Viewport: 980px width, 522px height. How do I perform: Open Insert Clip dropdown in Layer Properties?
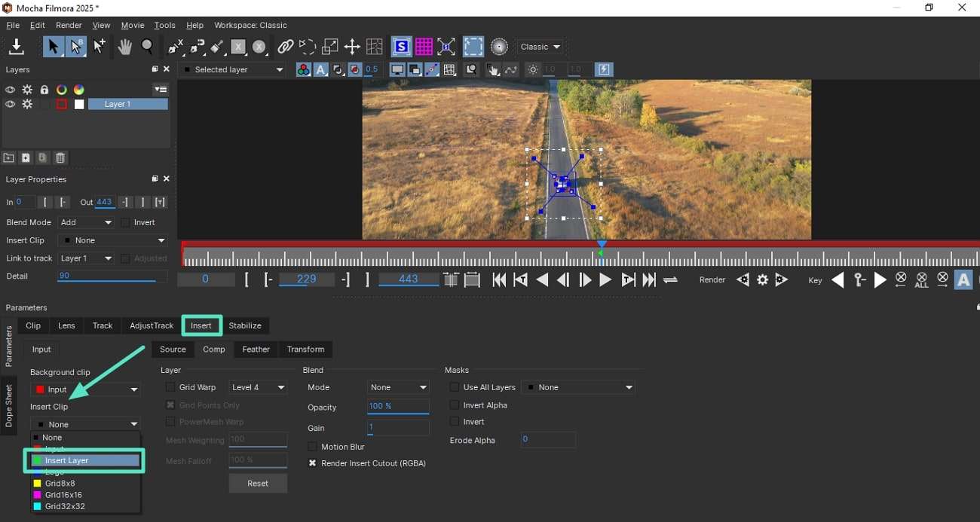click(x=113, y=240)
